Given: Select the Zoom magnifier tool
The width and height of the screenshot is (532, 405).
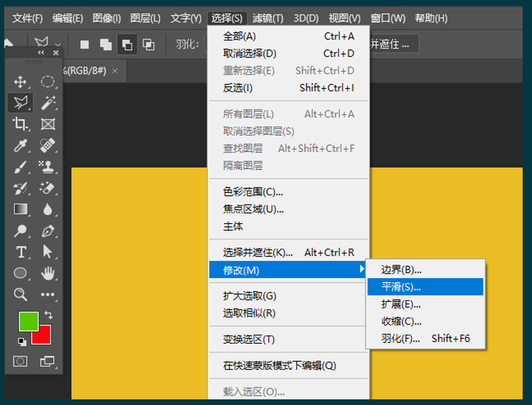Looking at the screenshot, I should point(20,295).
